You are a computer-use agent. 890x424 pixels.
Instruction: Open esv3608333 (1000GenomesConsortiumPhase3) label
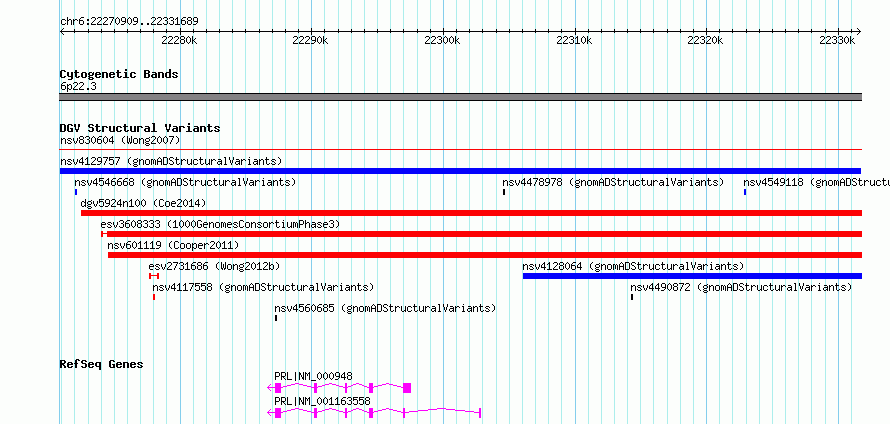[220, 224]
